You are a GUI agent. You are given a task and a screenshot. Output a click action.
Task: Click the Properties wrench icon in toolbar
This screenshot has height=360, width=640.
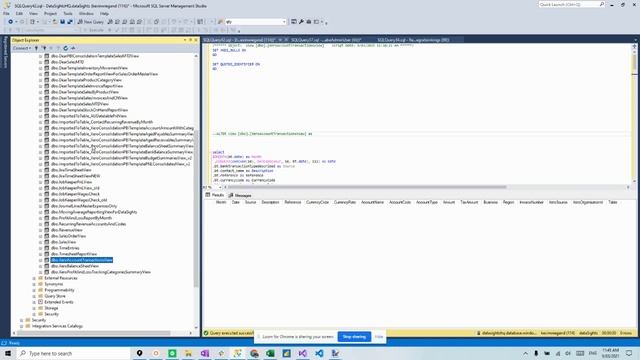[301, 22]
